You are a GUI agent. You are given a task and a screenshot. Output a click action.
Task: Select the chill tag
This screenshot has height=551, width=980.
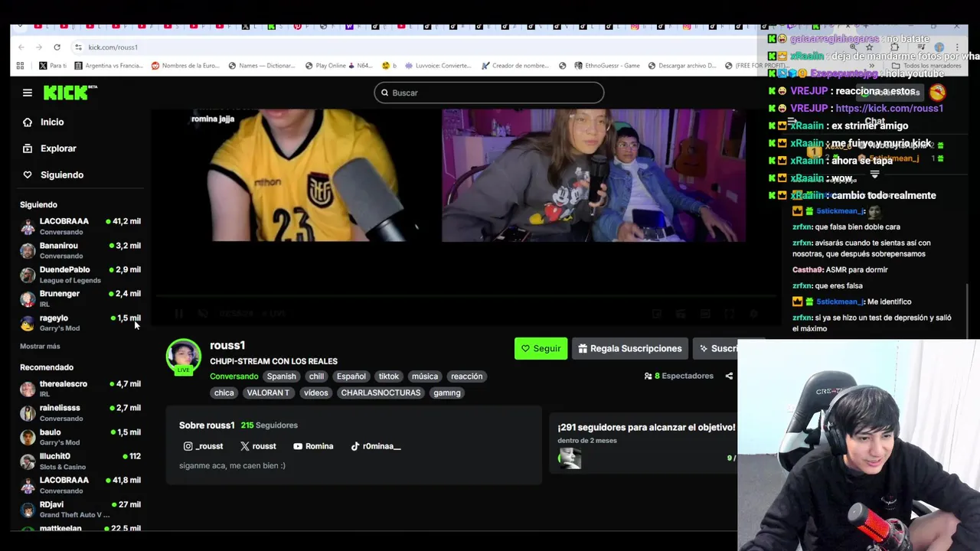(x=316, y=377)
